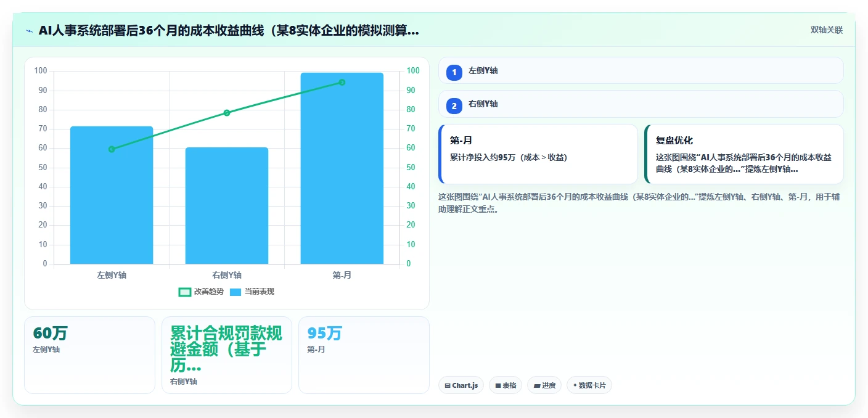Click x-axis label 左侧Y轴 under chart
This screenshot has width=868, height=418.
pos(112,275)
